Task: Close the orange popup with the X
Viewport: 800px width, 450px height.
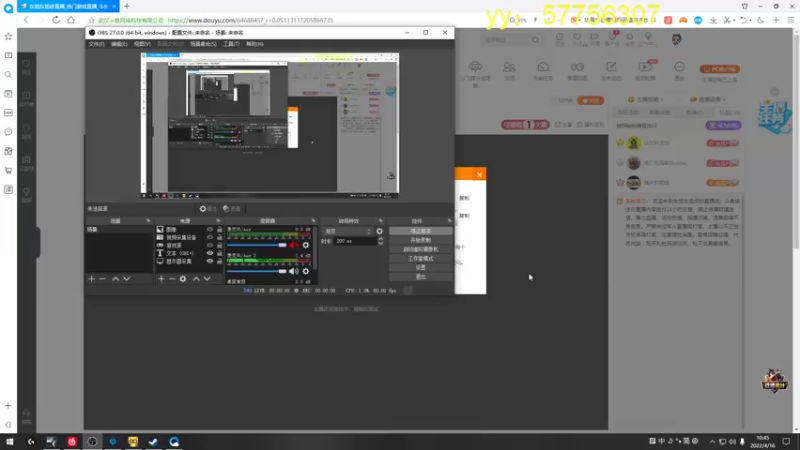Action: tap(479, 174)
